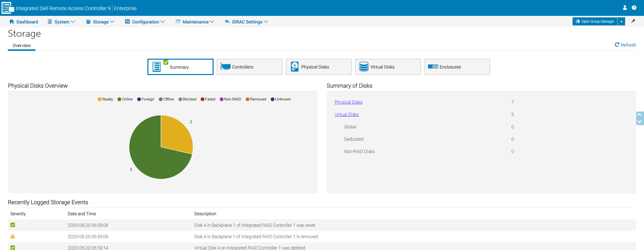The width and height of the screenshot is (644, 250).
Task: Toggle the Foreign legend swatch
Action: point(139,99)
